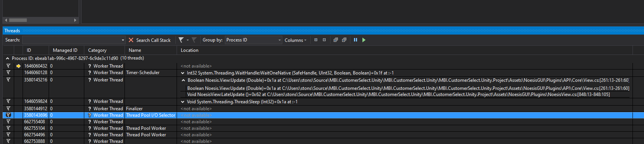Click the right scroll arrow in upper panel
644x144 pixels.
[75, 20]
